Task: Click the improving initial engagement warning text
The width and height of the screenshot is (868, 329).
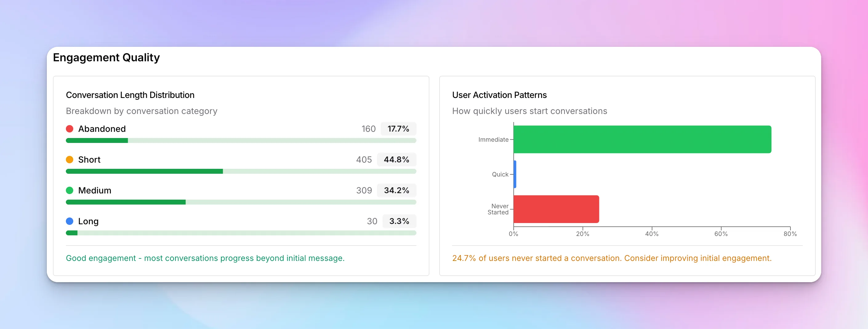Action: pos(612,258)
